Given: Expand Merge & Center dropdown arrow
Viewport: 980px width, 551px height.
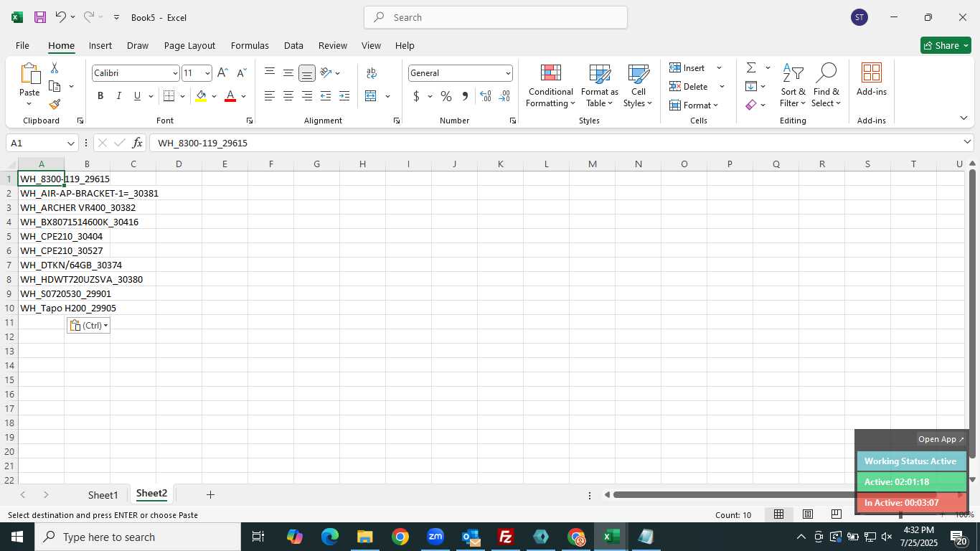Looking at the screenshot, I should [x=387, y=96].
